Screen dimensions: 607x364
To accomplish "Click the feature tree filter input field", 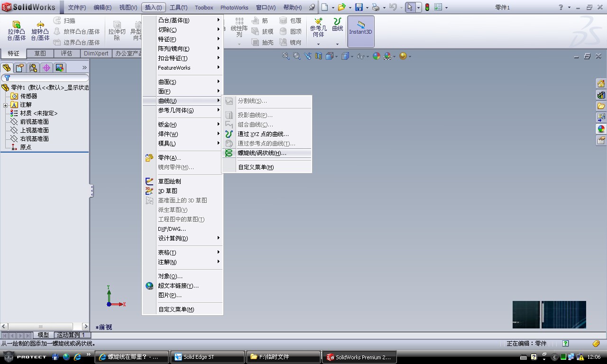I will pyautogui.click(x=45, y=78).
